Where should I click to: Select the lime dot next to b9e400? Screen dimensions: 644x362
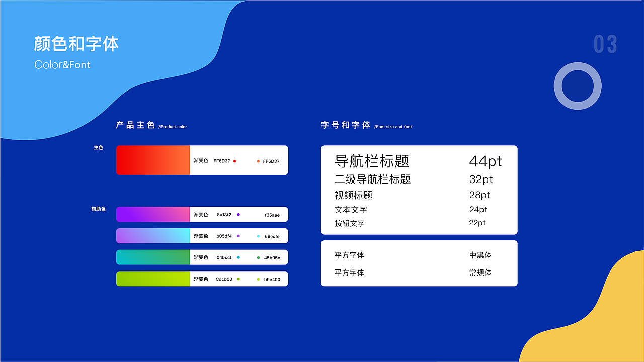tap(258, 279)
